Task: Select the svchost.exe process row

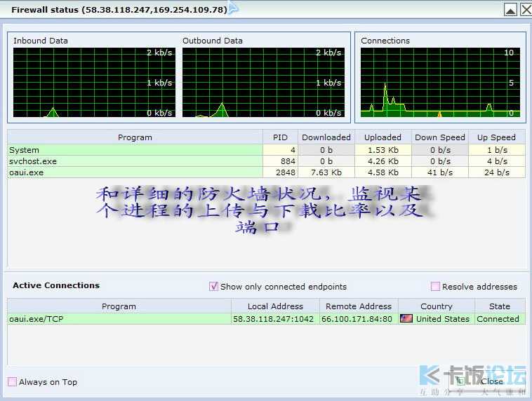Action: click(x=266, y=161)
